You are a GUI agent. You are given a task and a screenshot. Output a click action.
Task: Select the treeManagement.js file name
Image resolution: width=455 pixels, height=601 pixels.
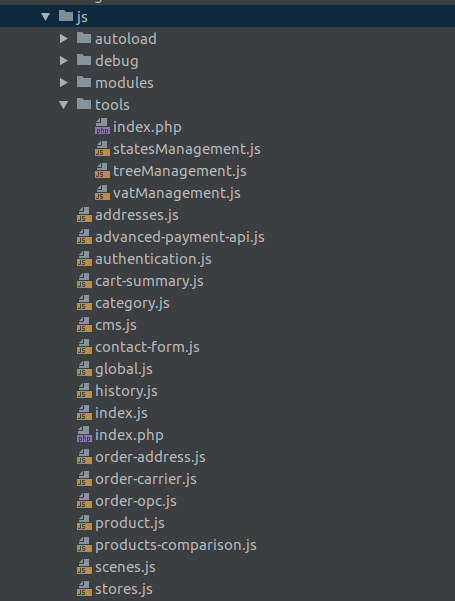(x=180, y=171)
